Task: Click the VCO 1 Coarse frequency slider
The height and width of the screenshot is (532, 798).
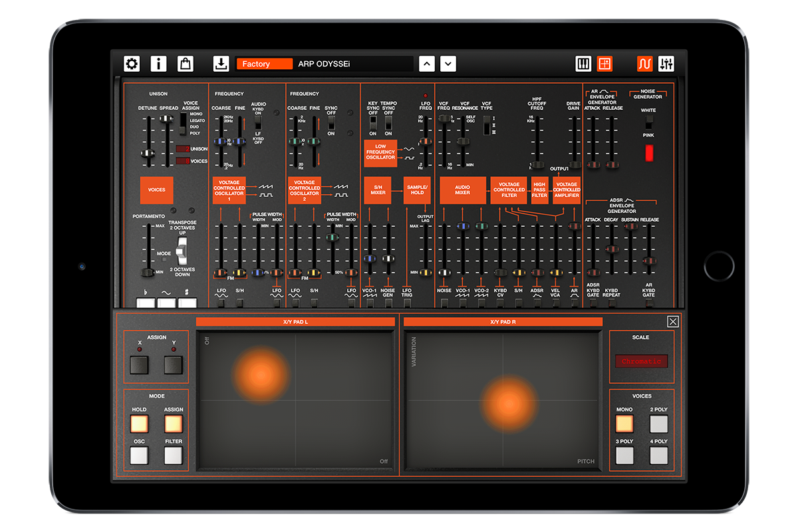Action: pyautogui.click(x=221, y=142)
